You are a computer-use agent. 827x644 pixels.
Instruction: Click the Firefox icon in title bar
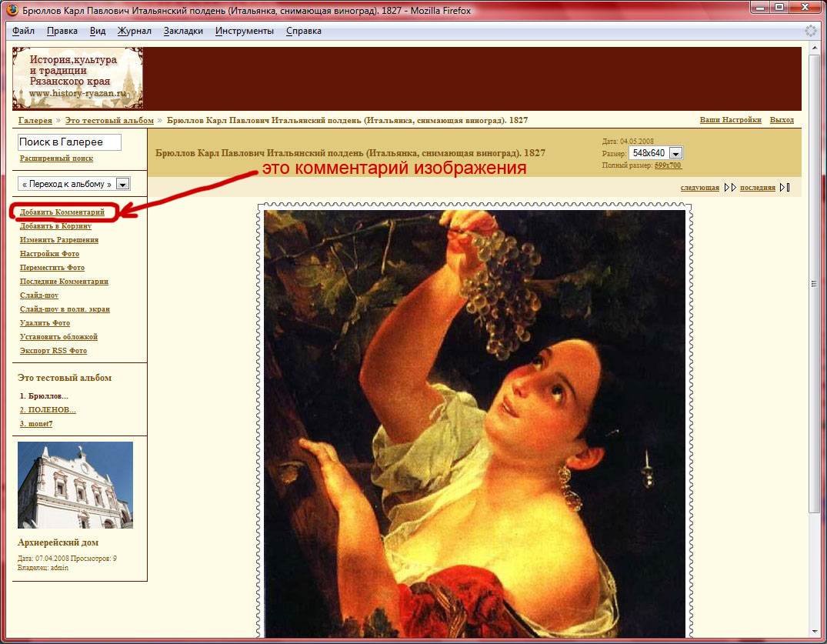pyautogui.click(x=11, y=10)
